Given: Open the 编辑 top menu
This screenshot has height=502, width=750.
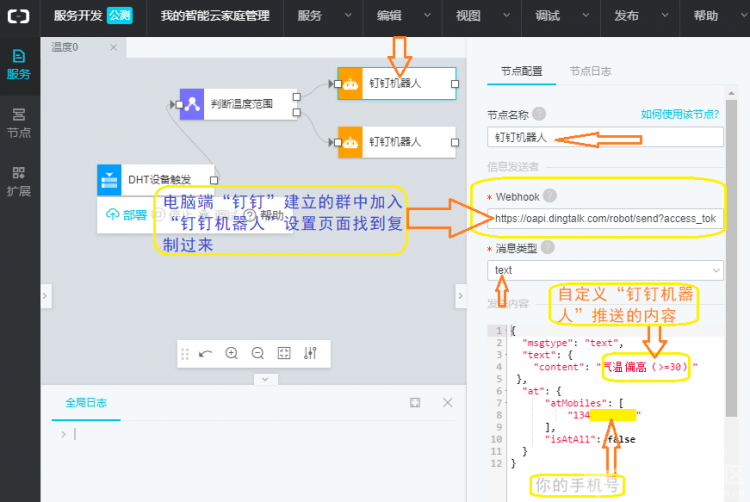Looking at the screenshot, I should [x=403, y=16].
